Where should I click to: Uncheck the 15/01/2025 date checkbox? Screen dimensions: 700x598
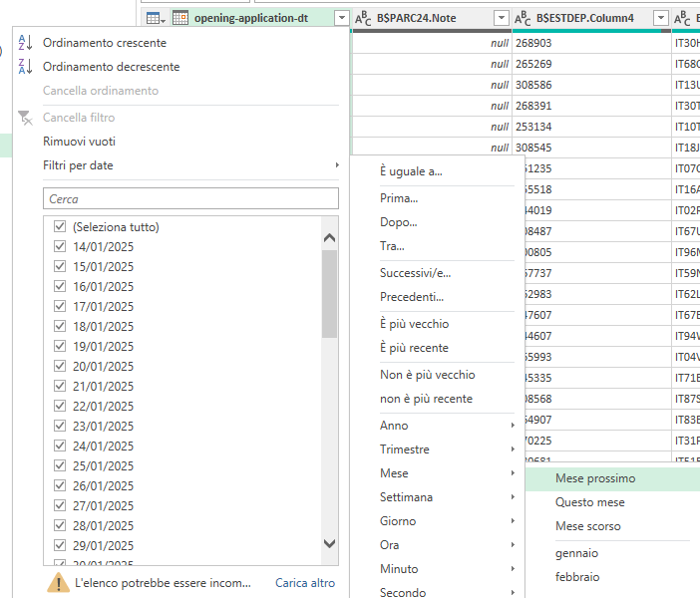60,266
